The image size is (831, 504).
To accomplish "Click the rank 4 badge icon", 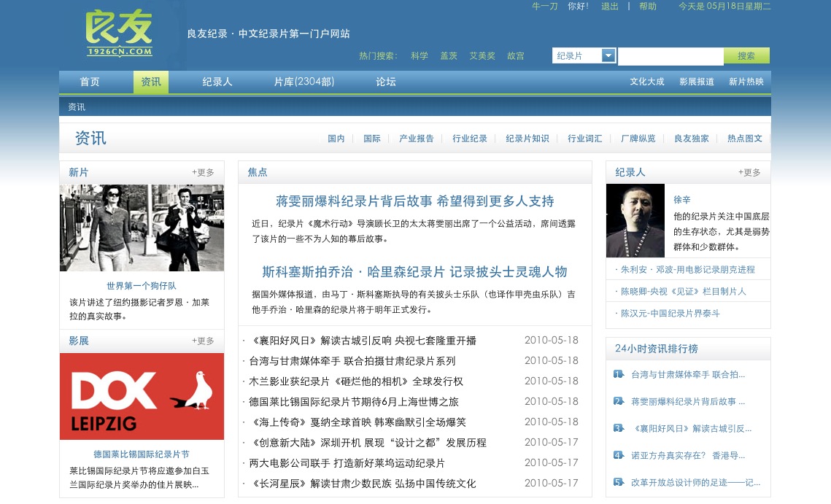I will click(x=618, y=455).
